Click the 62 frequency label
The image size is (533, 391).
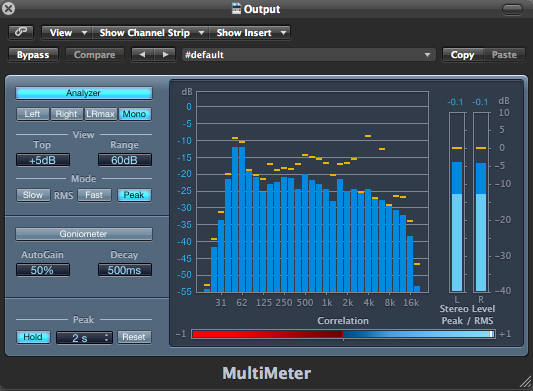pos(242,303)
